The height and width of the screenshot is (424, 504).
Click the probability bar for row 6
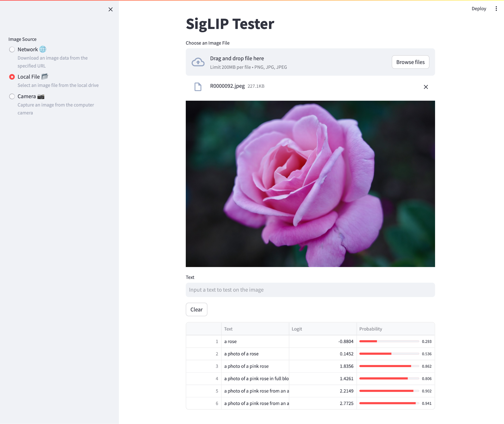pyautogui.click(x=389, y=403)
